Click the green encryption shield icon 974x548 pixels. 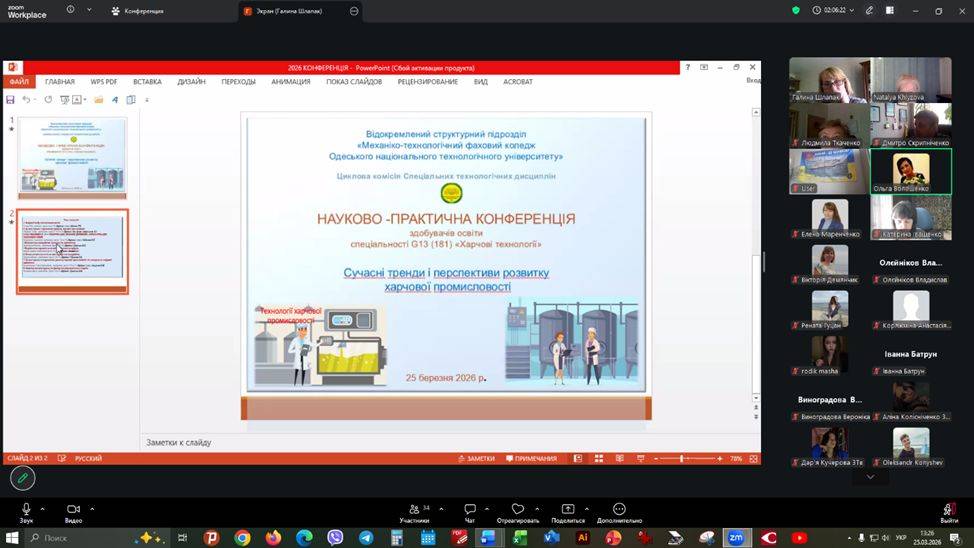point(796,10)
